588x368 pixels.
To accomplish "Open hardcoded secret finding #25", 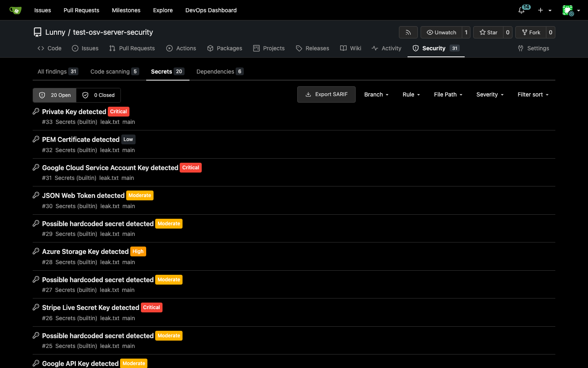I will (x=98, y=336).
